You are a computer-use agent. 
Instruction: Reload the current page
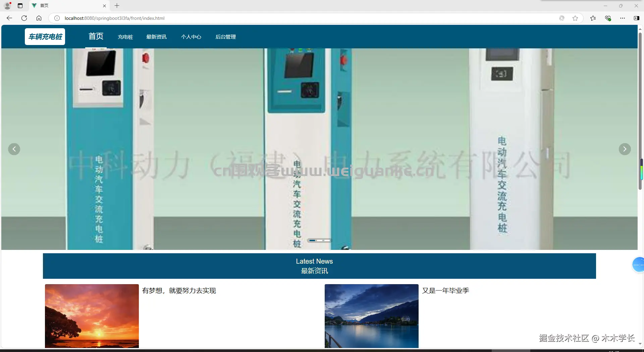(24, 18)
